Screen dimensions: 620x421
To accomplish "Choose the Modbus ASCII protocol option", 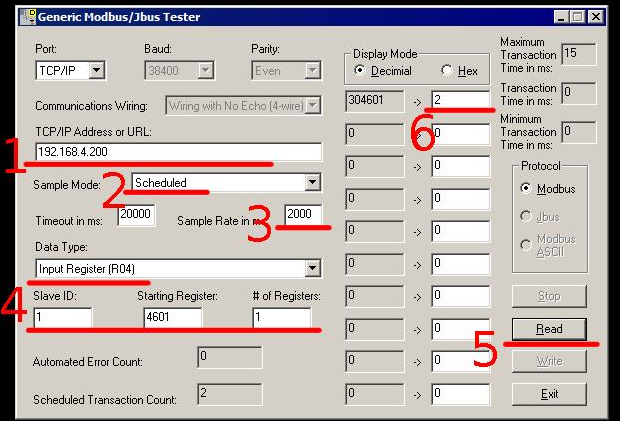I will click(548, 245).
